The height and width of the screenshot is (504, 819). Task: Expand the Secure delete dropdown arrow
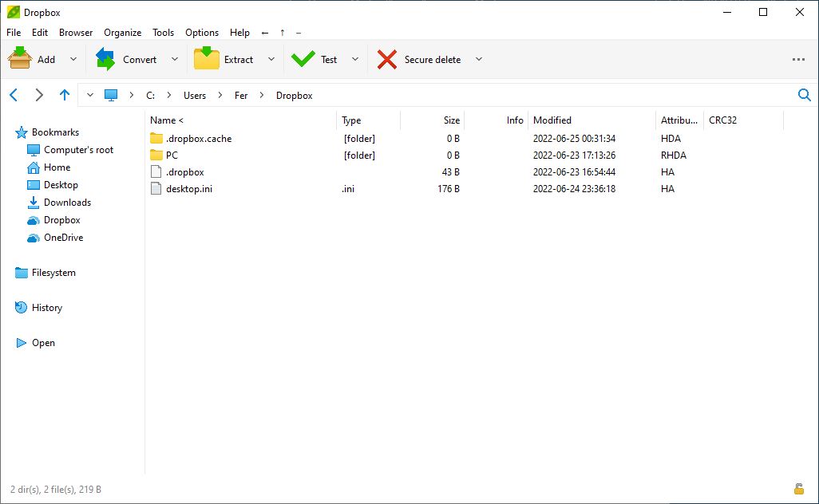coord(478,59)
